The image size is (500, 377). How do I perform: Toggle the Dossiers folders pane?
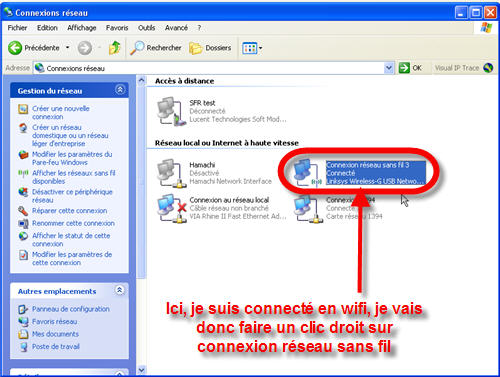(x=210, y=48)
